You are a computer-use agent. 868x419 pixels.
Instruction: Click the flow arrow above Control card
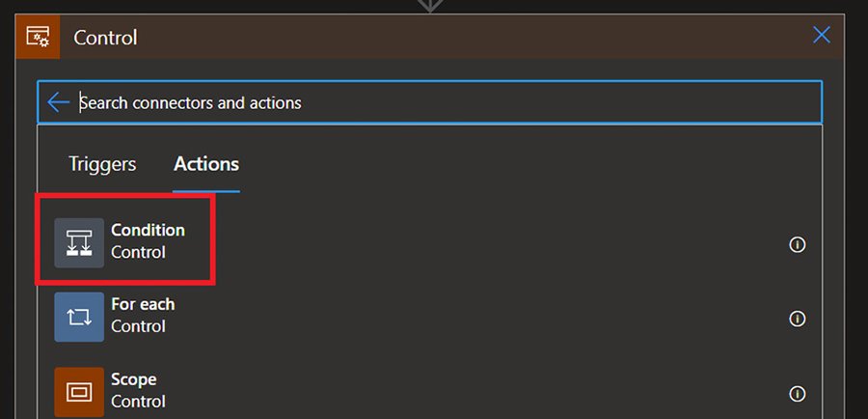(x=430, y=5)
